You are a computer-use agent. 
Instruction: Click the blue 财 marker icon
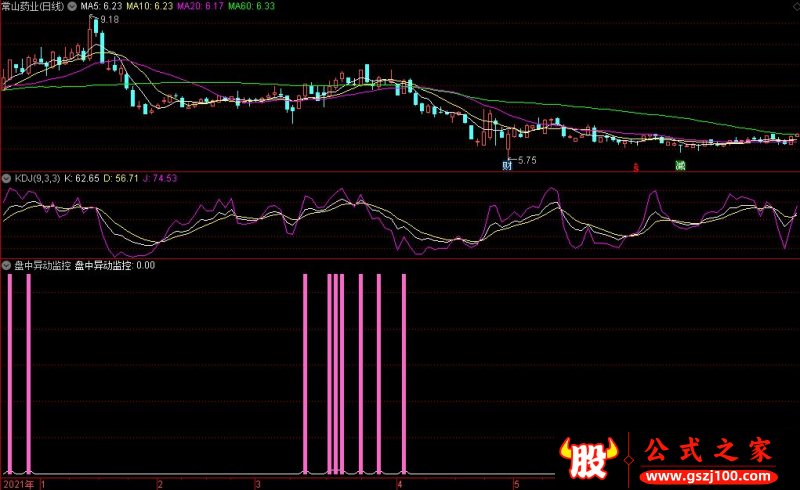[x=507, y=166]
